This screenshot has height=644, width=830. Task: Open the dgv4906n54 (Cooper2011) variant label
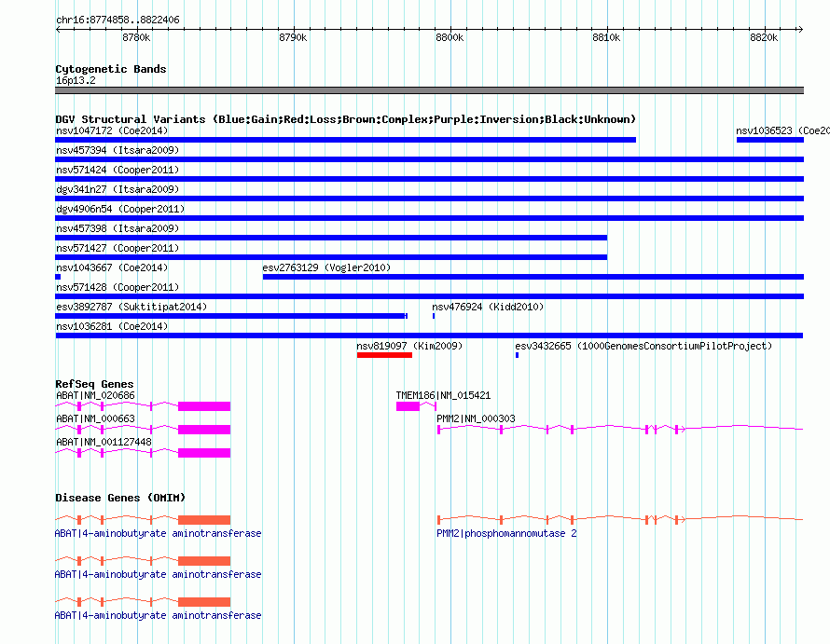coord(120,209)
